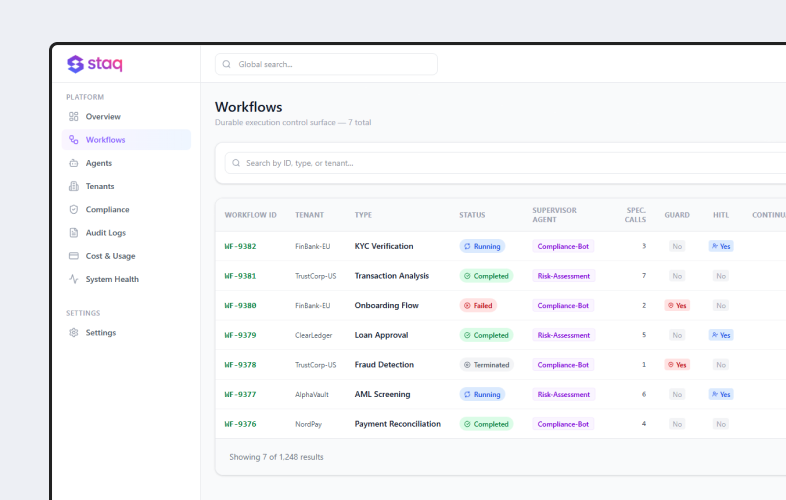This screenshot has width=786, height=500.
Task: Click the Guard column header
Action: click(x=677, y=215)
